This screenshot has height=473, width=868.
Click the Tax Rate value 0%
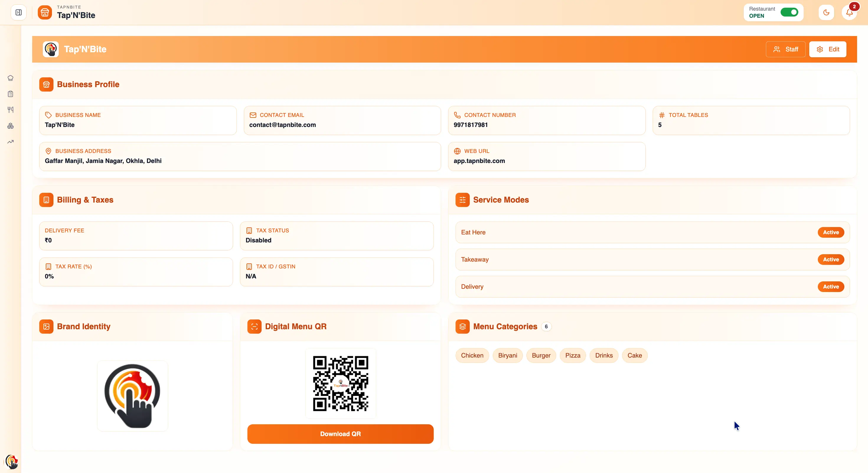pos(49,276)
